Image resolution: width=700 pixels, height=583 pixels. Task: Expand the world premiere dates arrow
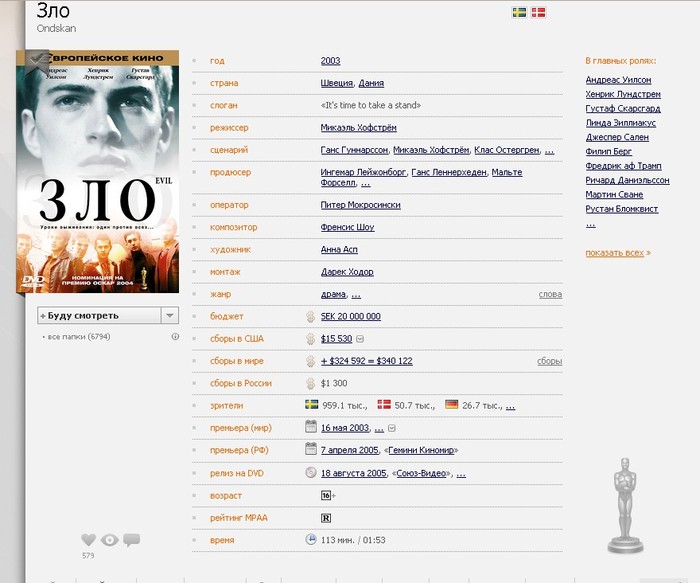click(392, 429)
